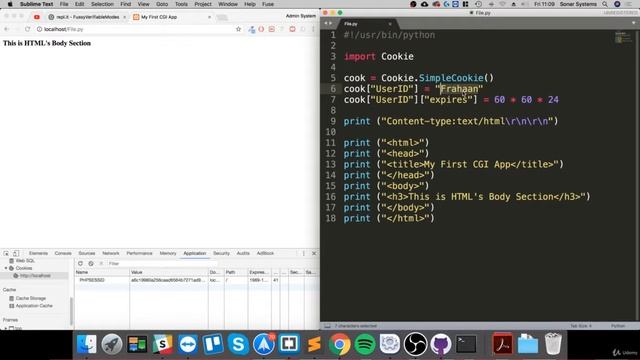Image resolution: width=640 pixels, height=360 pixels.
Task: Select Cache Storage in the sidebar
Action: coord(31,298)
